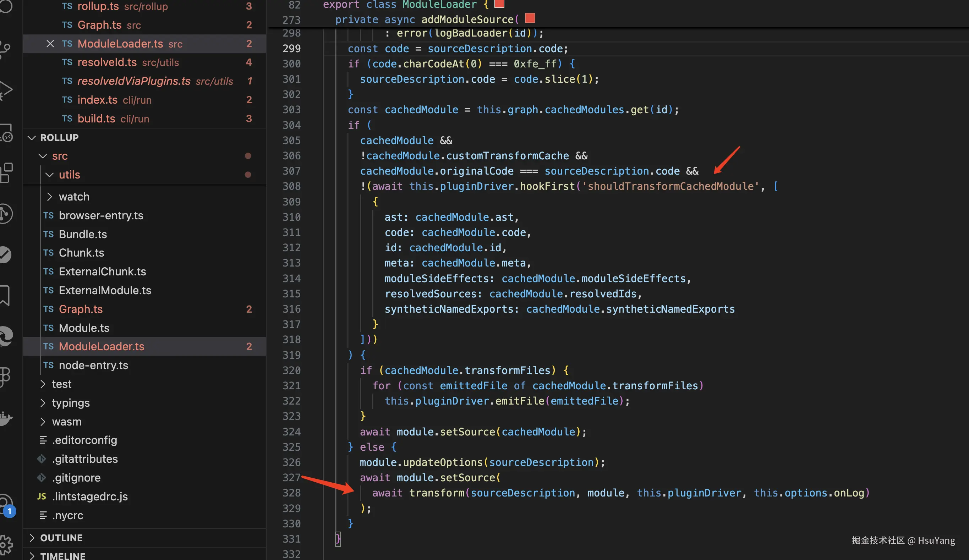Open build.ts from open editors list
The width and height of the screenshot is (969, 560).
(x=96, y=119)
